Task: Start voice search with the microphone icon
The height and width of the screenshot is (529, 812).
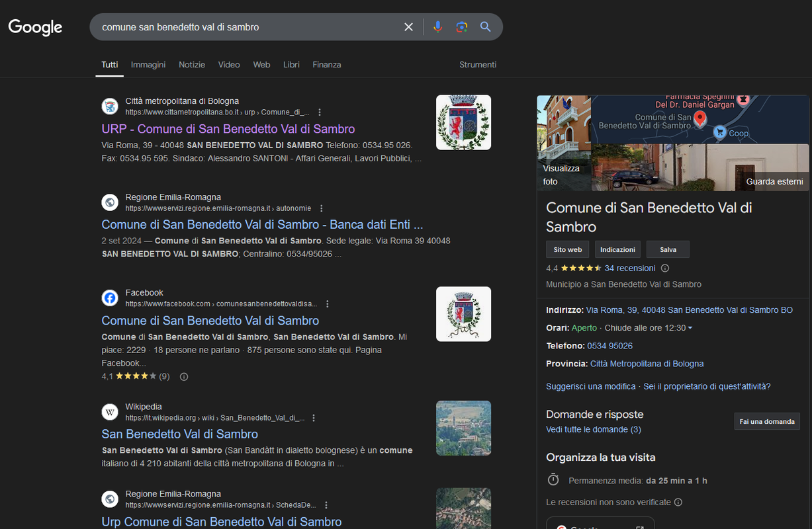Action: [437, 27]
